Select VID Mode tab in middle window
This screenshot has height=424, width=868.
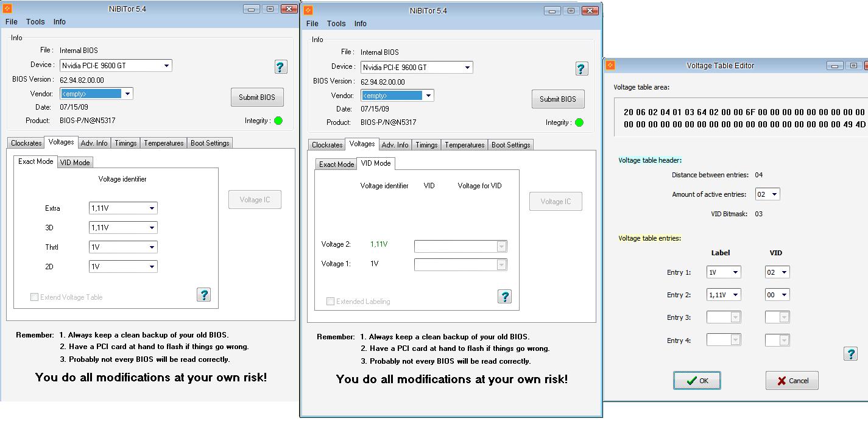pyautogui.click(x=375, y=163)
